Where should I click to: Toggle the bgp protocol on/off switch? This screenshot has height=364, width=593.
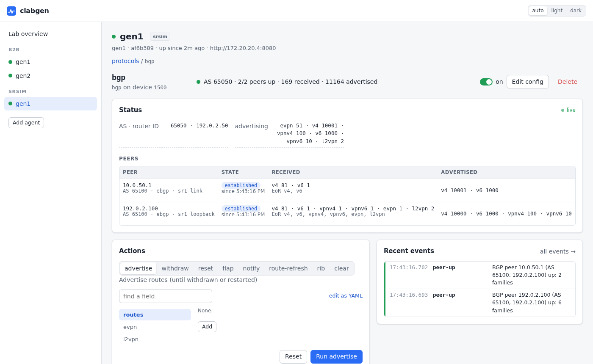(x=486, y=82)
